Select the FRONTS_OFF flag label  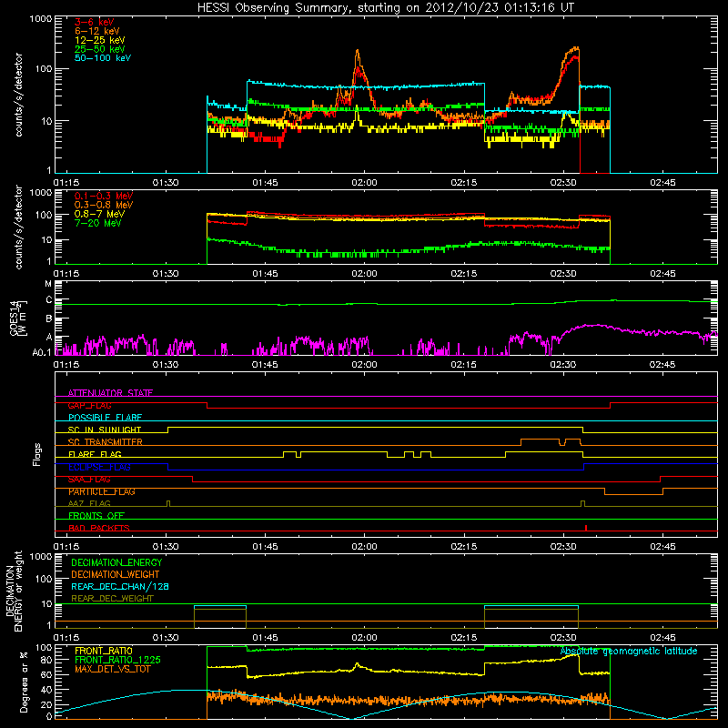coord(96,516)
